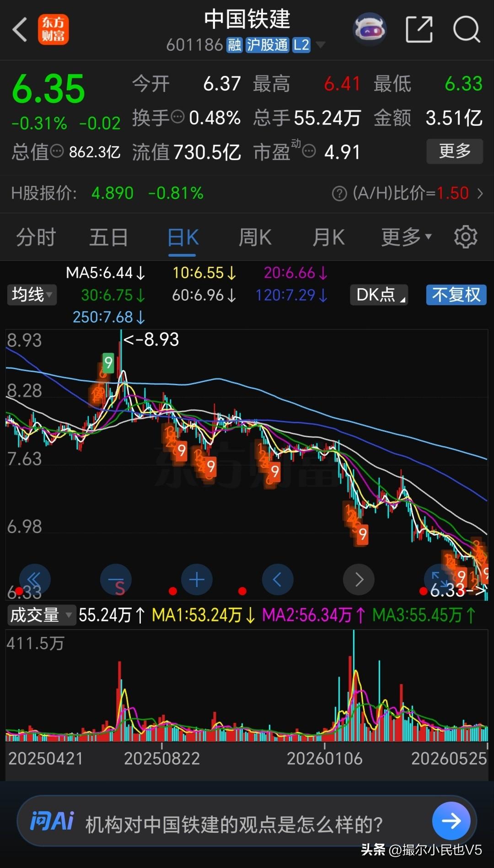Screen dimensions: 494x868
Task: Tap the 250:7.68 moving average label
Action: (x=109, y=317)
